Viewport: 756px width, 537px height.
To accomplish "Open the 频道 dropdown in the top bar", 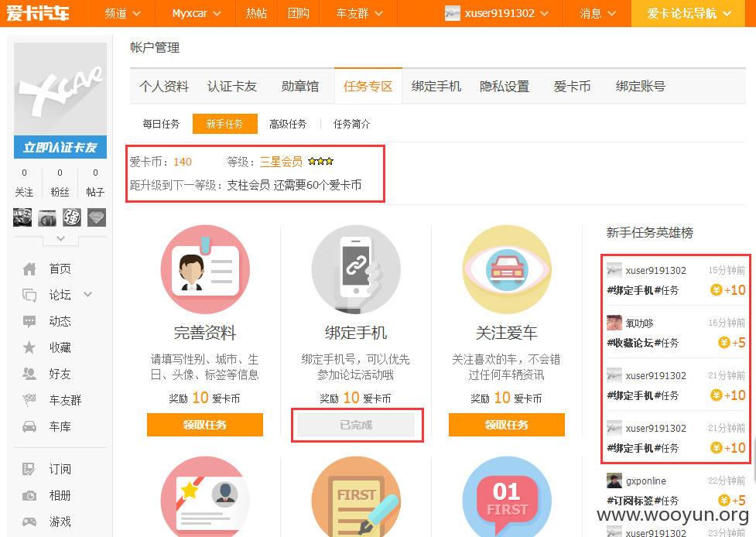I will point(122,13).
